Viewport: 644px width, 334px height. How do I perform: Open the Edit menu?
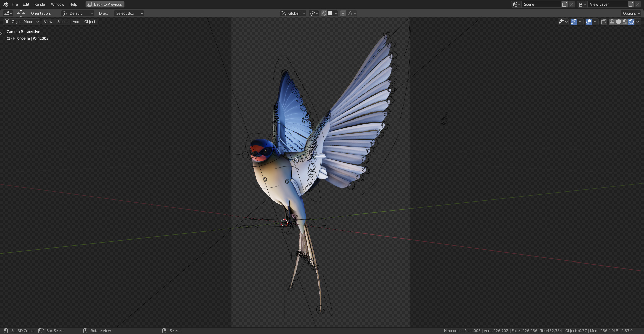pos(26,4)
